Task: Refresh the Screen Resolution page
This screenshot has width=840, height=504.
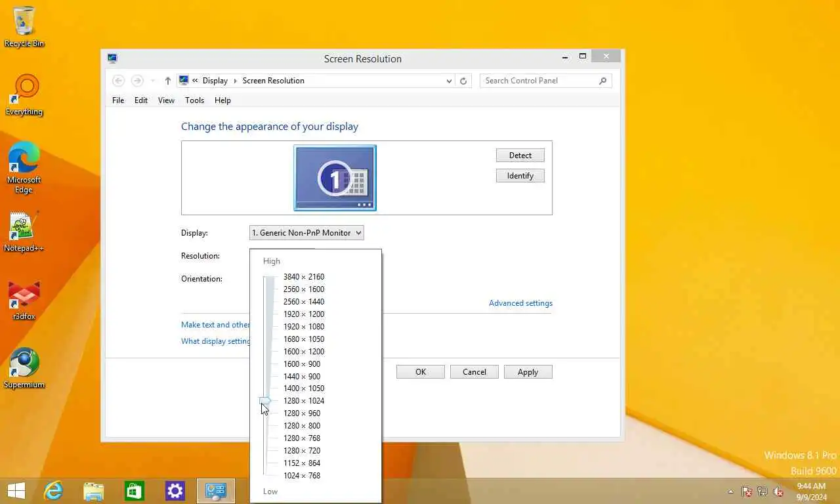Action: point(463,81)
